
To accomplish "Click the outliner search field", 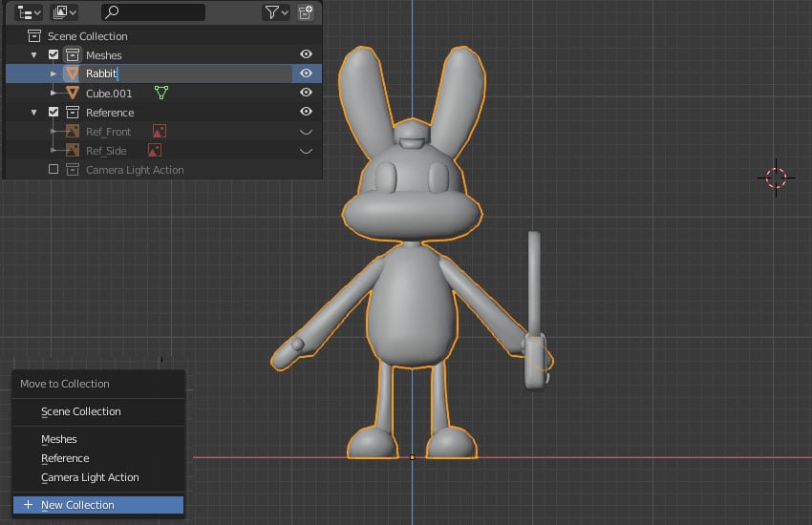I will [x=153, y=12].
